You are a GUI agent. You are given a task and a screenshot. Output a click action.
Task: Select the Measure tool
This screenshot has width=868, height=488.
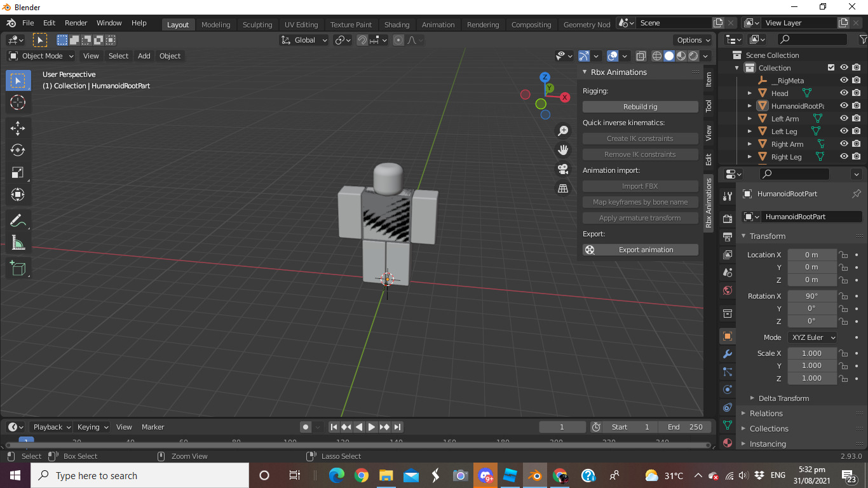pos(18,243)
